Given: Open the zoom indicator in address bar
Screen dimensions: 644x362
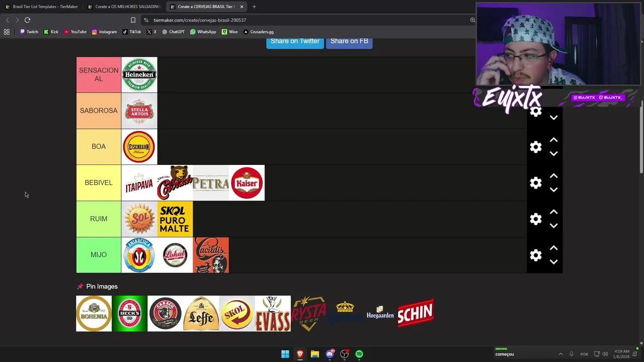Looking at the screenshot, I should coord(472,20).
